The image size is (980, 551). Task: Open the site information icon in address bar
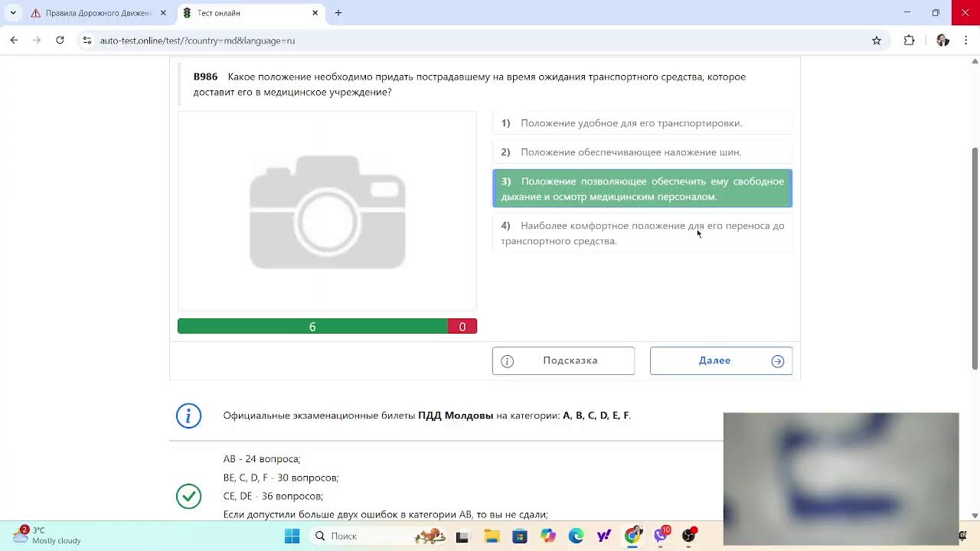tap(87, 41)
